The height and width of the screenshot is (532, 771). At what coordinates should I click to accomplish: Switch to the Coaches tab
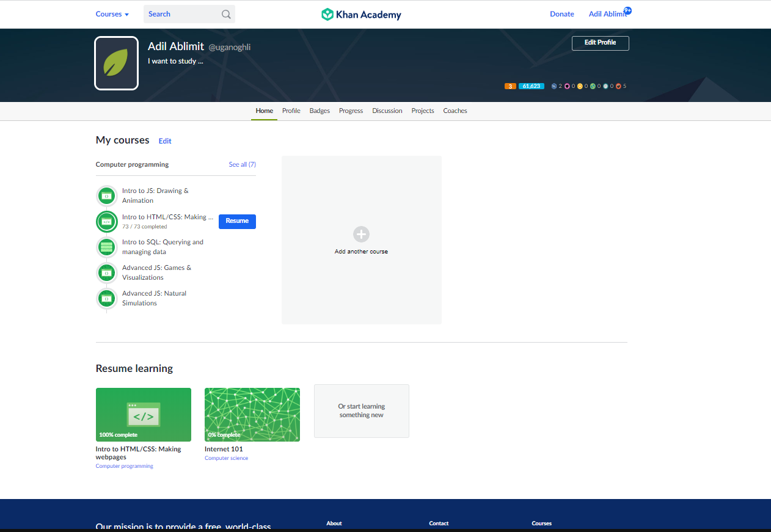pos(455,111)
